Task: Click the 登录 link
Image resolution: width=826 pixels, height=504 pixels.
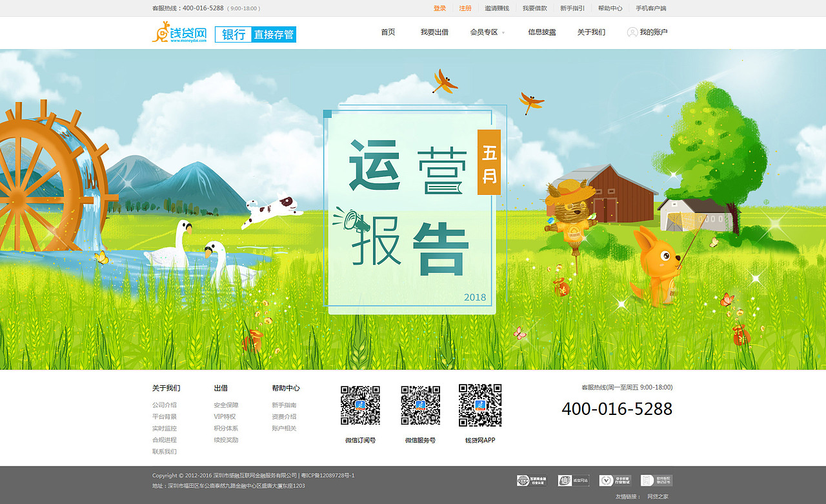Action: (x=439, y=8)
